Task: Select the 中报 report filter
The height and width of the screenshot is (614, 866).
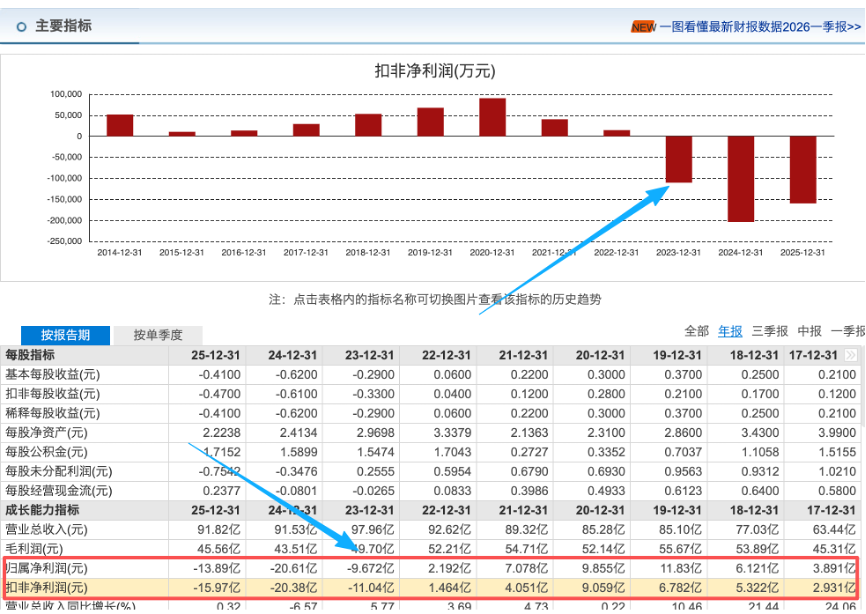Action: [x=810, y=331]
